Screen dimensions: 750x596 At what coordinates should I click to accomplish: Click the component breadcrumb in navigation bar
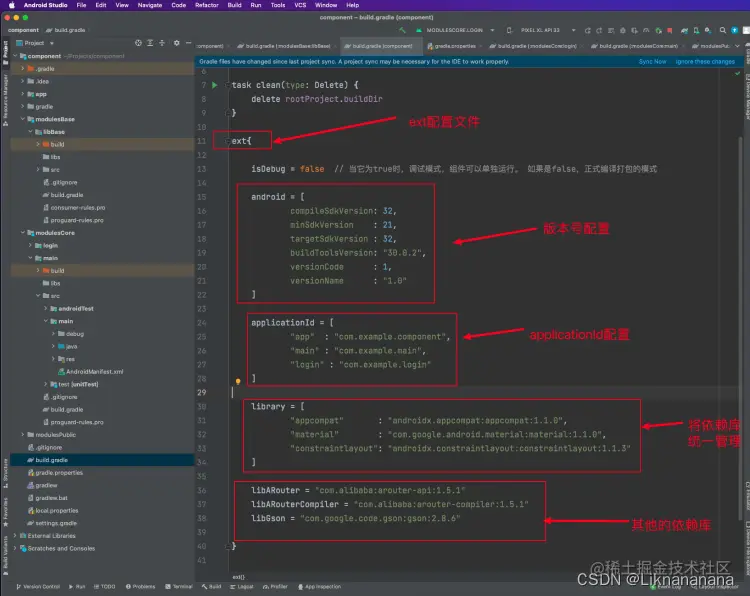click(x=23, y=30)
